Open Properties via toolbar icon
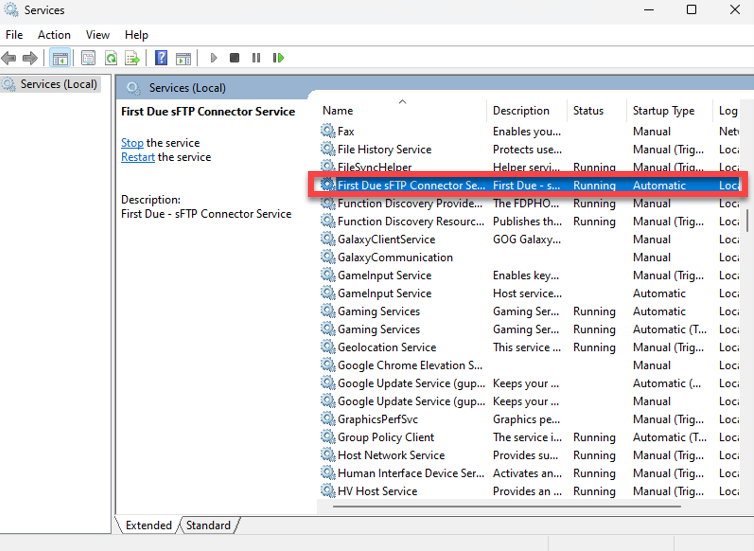Screen dimensions: 754x551 point(88,58)
